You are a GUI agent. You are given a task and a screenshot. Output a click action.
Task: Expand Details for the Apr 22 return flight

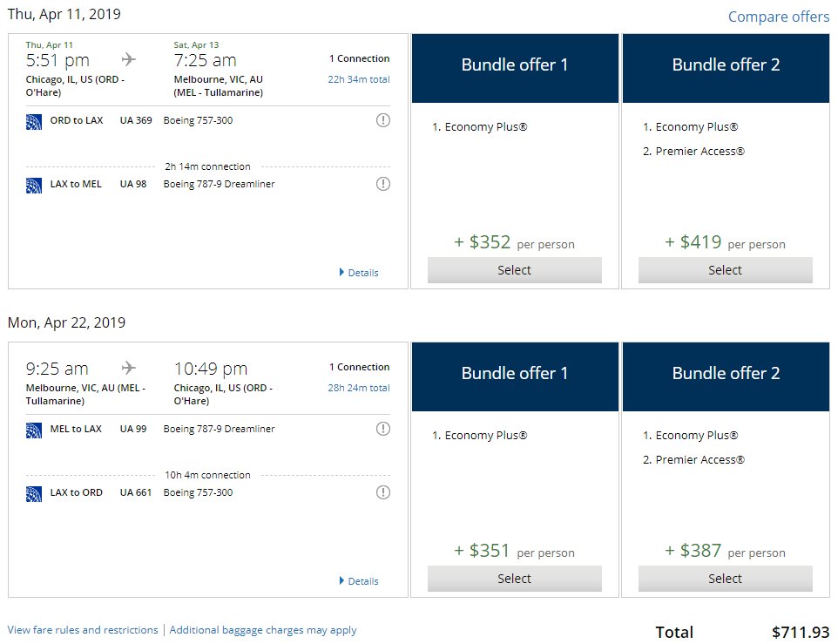359,581
